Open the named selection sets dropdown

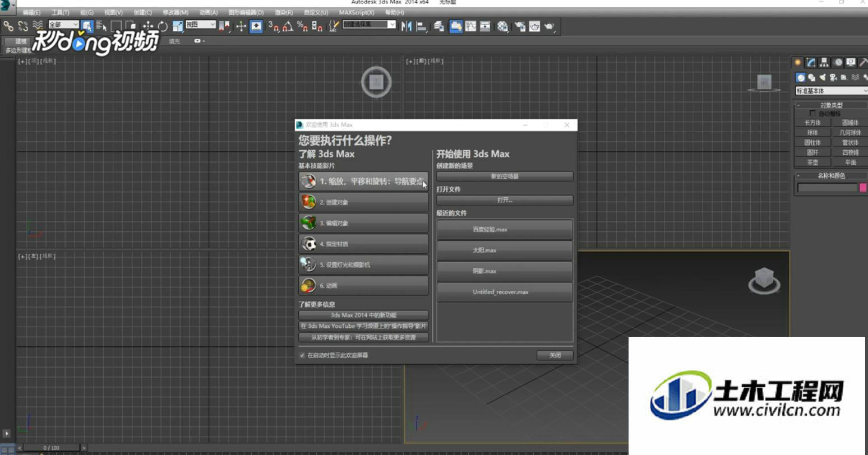pos(370,24)
